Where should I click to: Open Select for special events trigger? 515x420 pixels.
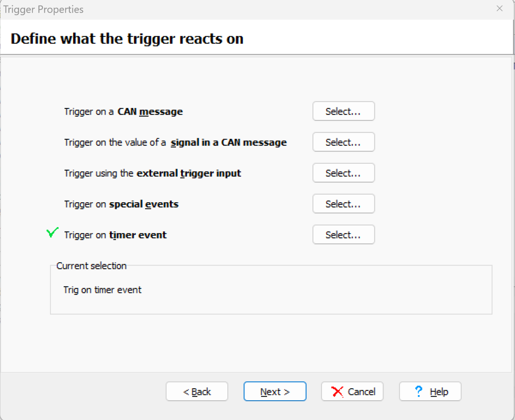343,204
